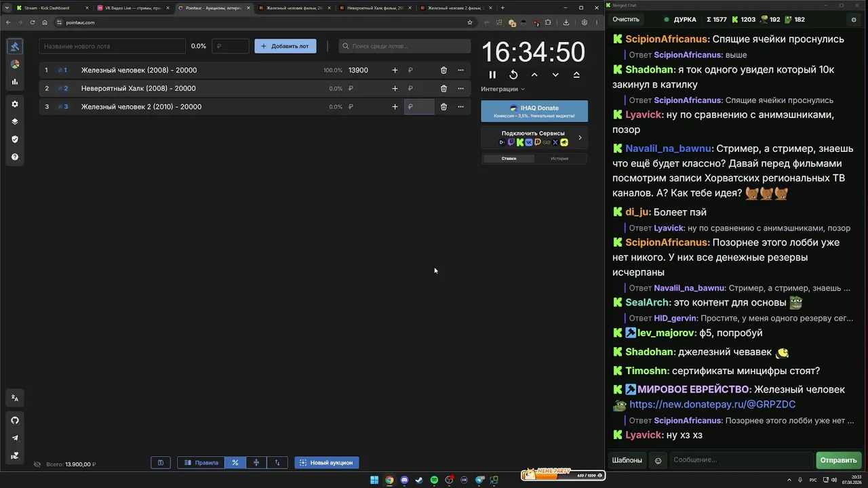
Task: Expand Подключить Сервисы with arrow
Action: coord(580,138)
